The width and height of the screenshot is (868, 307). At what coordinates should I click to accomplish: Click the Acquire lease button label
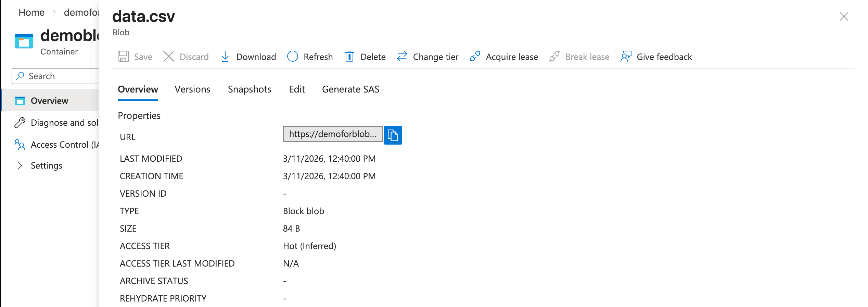512,57
